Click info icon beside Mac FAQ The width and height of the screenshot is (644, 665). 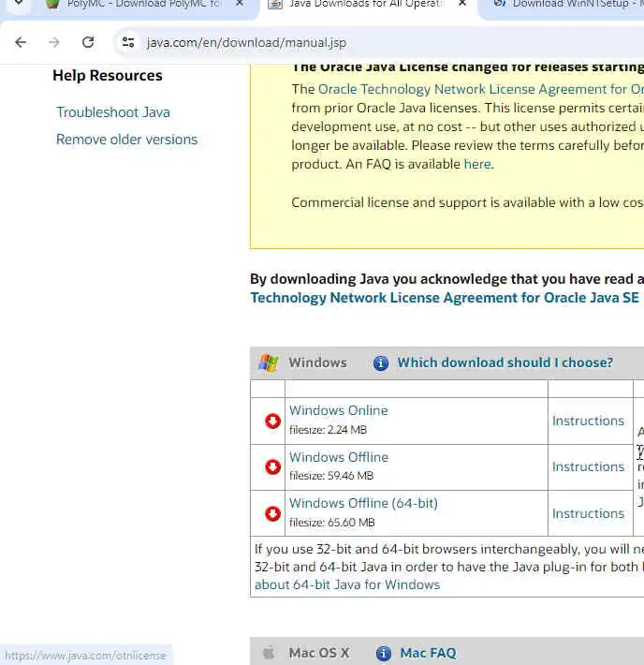pos(383,653)
